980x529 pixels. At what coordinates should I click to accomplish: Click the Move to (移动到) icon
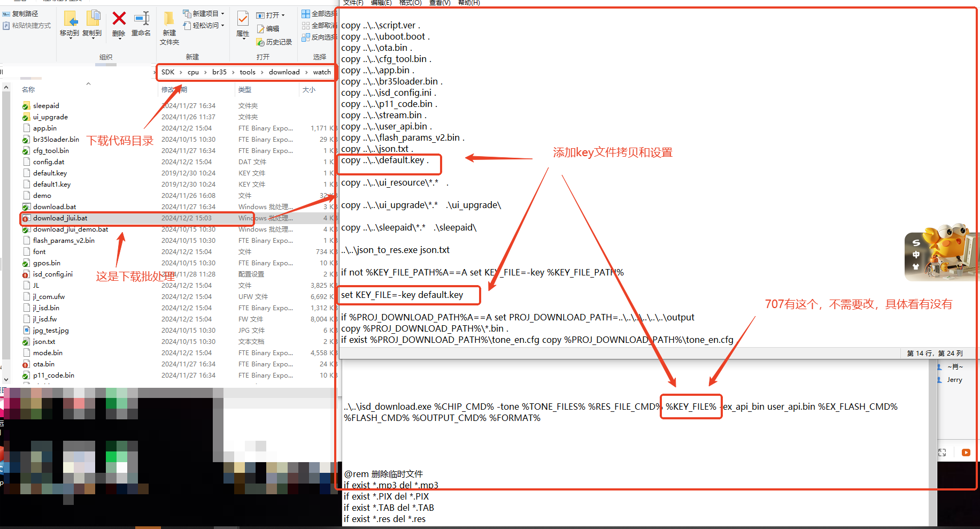(70, 19)
